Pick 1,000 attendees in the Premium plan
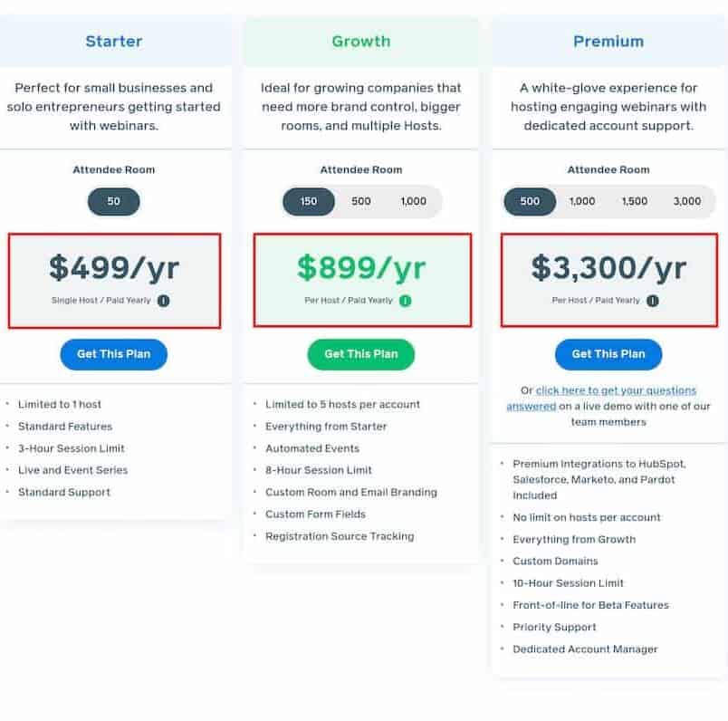The width and height of the screenshot is (728, 721). click(x=582, y=201)
